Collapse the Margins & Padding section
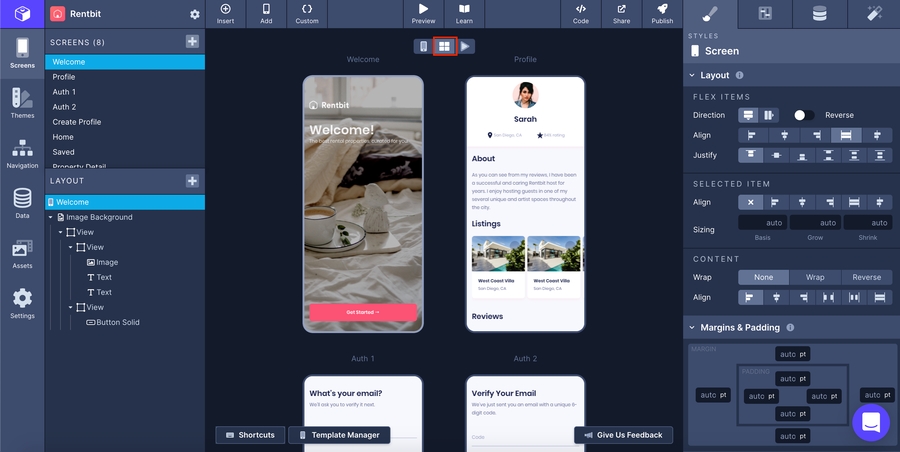Screen dimensions: 900x452 point(691,327)
